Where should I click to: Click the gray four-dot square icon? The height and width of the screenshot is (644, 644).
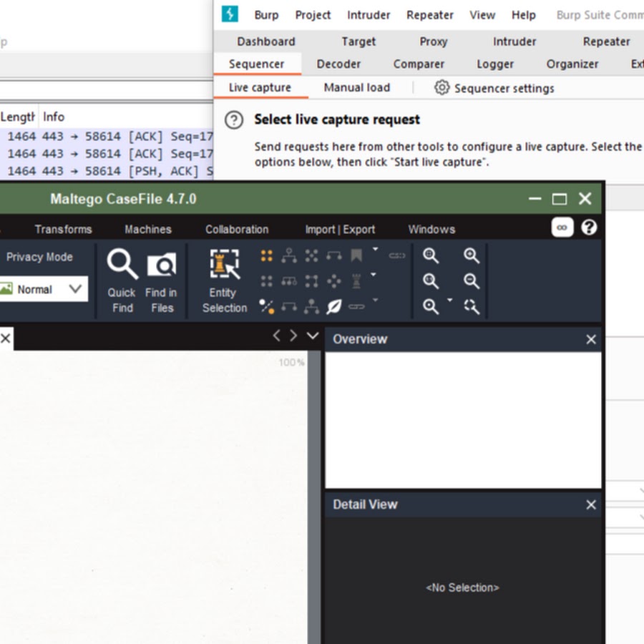coord(267,281)
